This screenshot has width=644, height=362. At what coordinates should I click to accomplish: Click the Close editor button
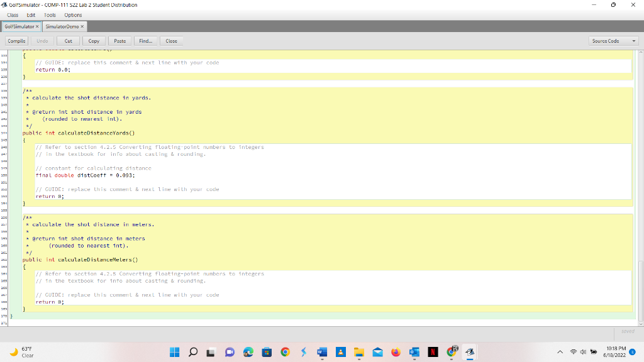click(x=171, y=41)
